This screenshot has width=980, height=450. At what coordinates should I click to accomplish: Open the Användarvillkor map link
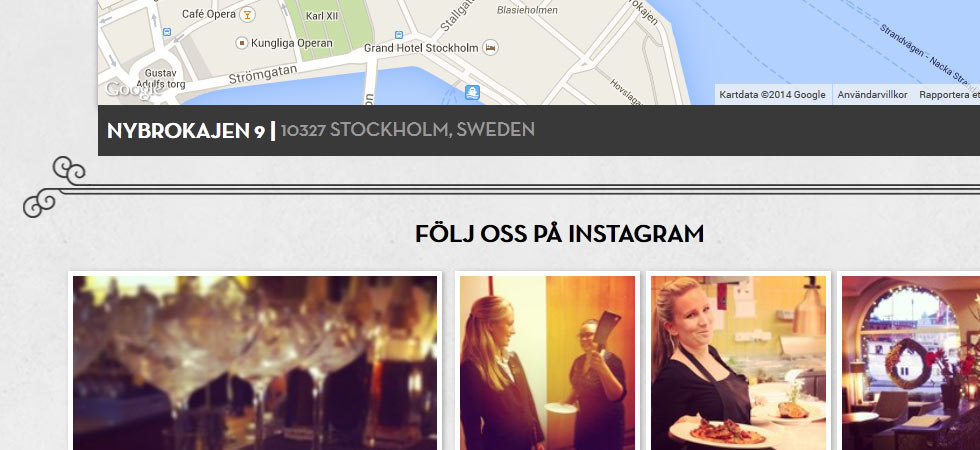[x=872, y=95]
